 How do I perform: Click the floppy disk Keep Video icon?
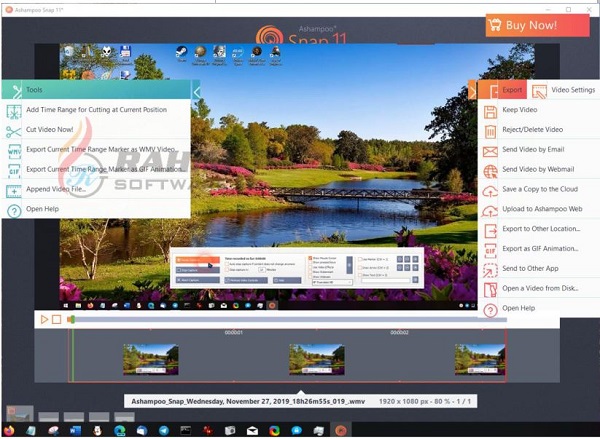[490, 112]
